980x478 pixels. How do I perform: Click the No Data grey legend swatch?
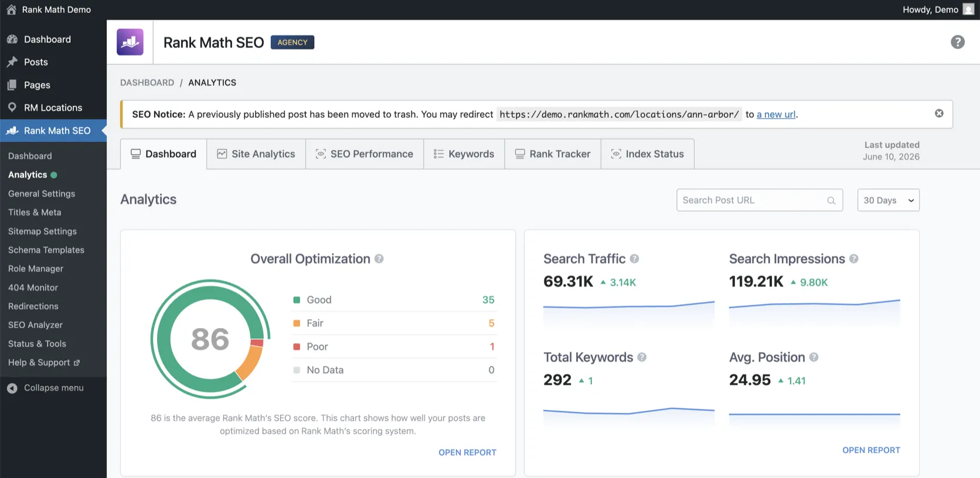297,370
